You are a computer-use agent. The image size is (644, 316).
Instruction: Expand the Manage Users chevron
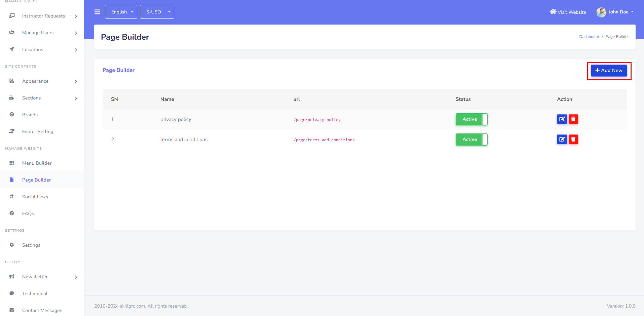point(76,33)
